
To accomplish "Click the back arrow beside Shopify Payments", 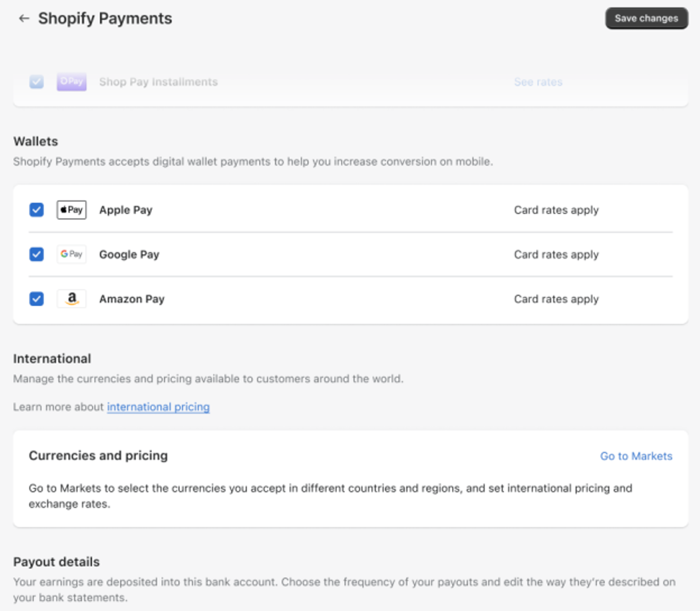I will click(x=24, y=18).
